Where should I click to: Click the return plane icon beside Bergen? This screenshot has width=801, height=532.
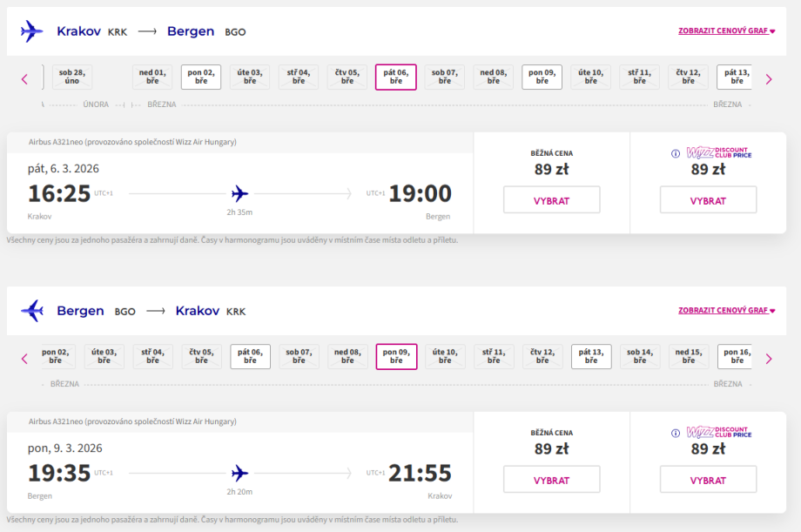pos(31,311)
